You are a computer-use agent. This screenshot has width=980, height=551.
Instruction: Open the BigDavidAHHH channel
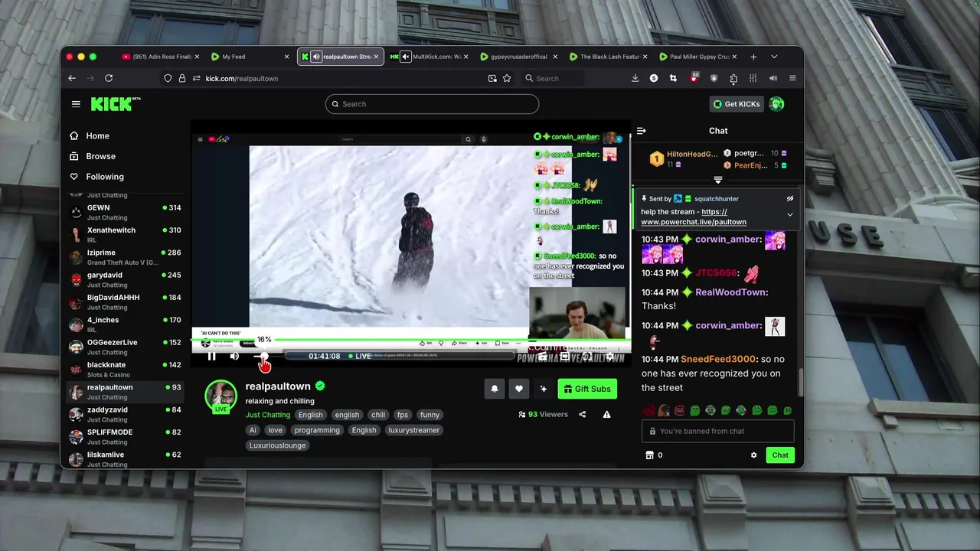(x=125, y=302)
